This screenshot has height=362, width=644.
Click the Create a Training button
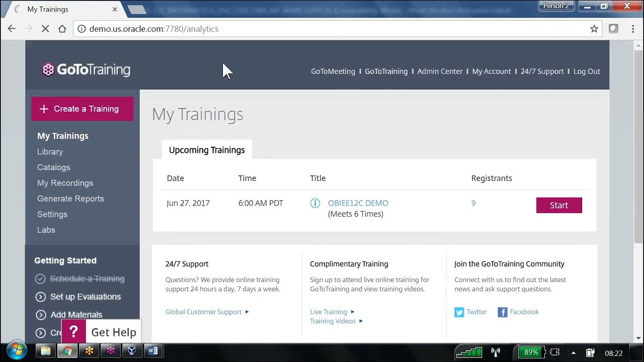pyautogui.click(x=83, y=109)
